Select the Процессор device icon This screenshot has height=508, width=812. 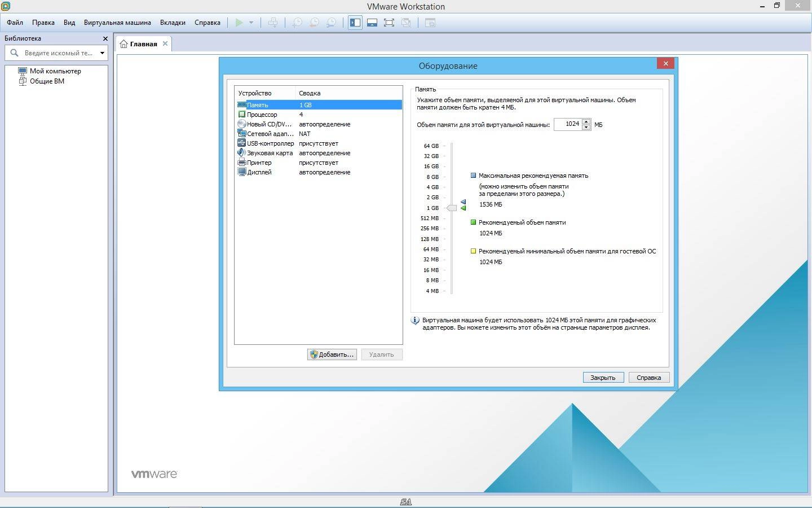coord(241,115)
